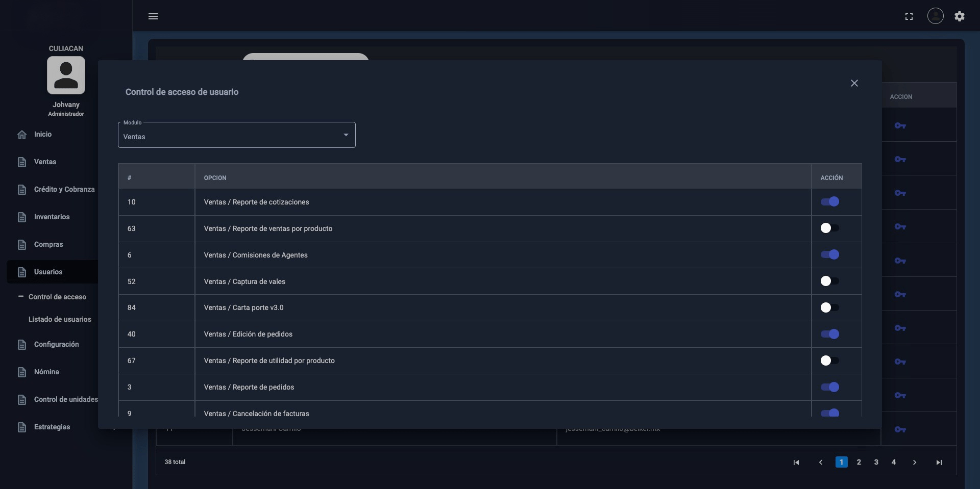Open the Modulo dropdown showing Ventas
This screenshot has height=489, width=980.
(236, 135)
